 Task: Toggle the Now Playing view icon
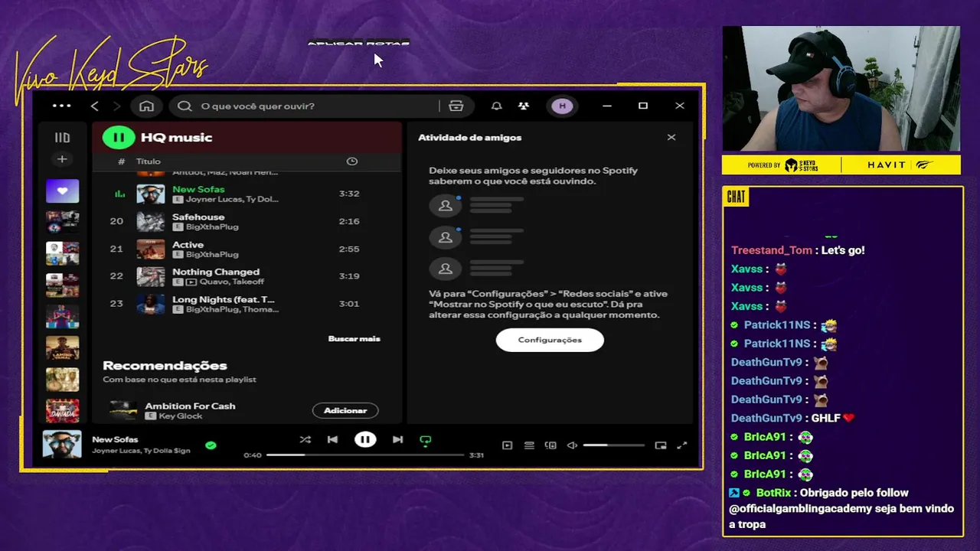[x=507, y=445]
